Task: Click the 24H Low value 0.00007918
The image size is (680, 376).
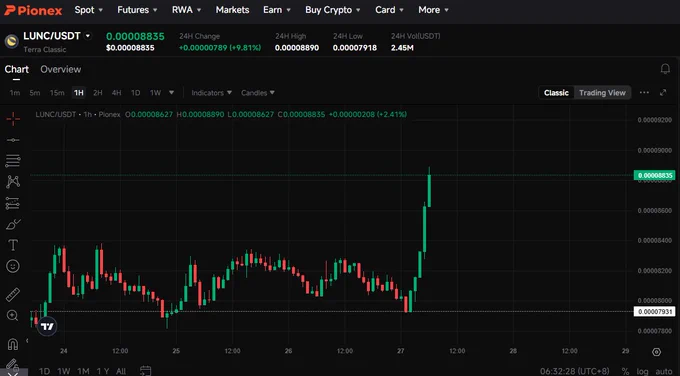Action: [x=355, y=48]
